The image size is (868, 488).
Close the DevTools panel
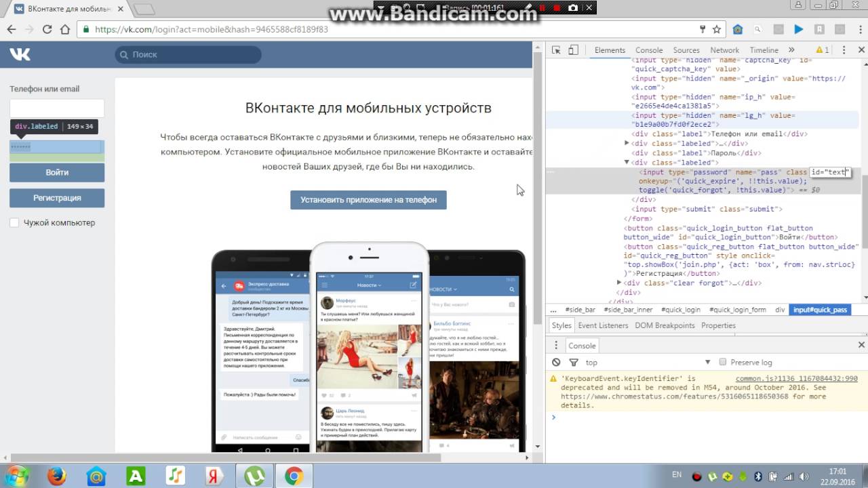862,50
